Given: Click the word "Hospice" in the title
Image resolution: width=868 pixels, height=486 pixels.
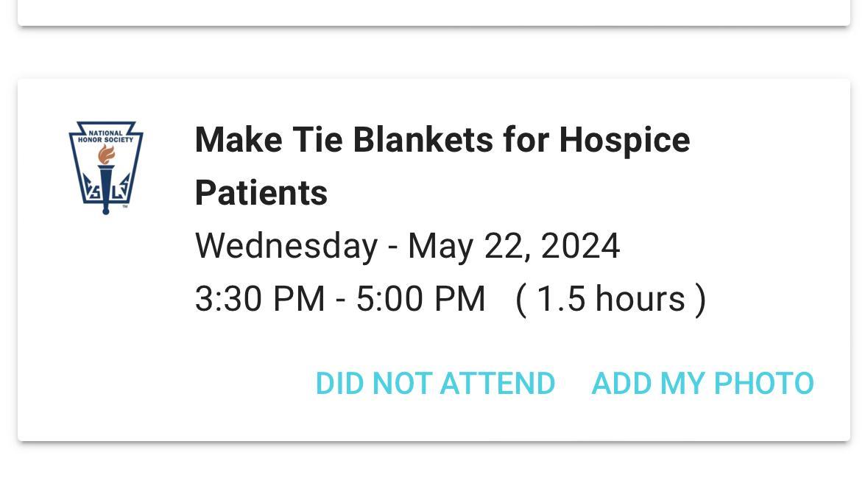Looking at the screenshot, I should click(624, 140).
